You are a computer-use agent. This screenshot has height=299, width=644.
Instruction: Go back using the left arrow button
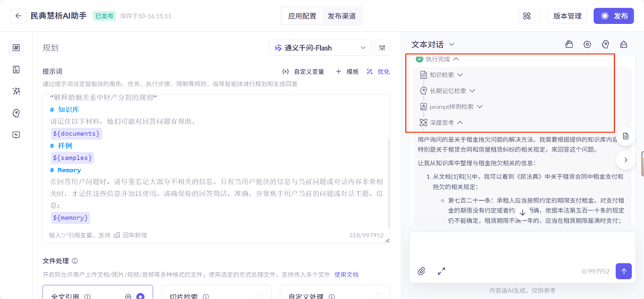[x=18, y=16]
